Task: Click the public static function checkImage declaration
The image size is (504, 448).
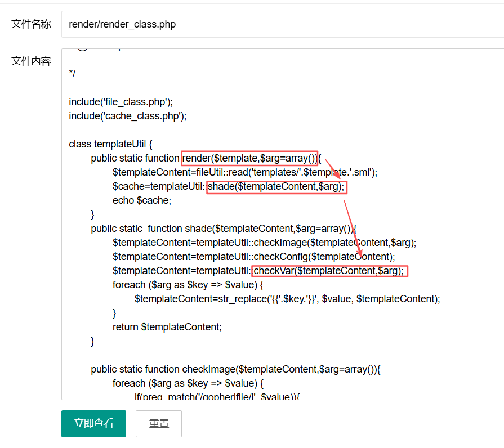Action: coord(236,369)
